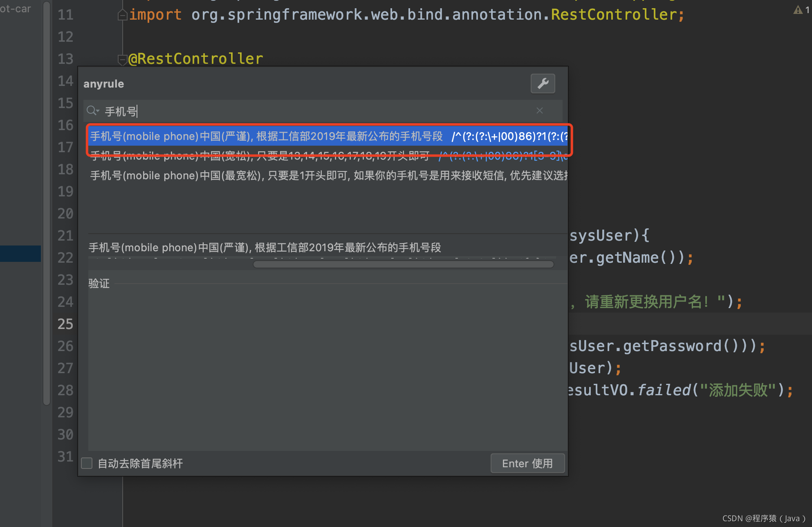Clear the 手机号 search text

540,110
